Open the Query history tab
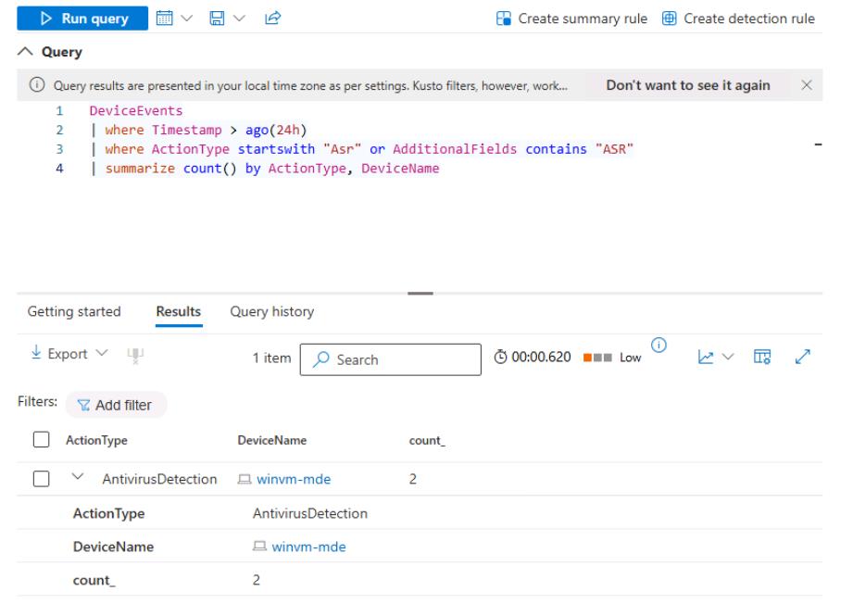Image resolution: width=853 pixels, height=616 pixels. click(271, 311)
